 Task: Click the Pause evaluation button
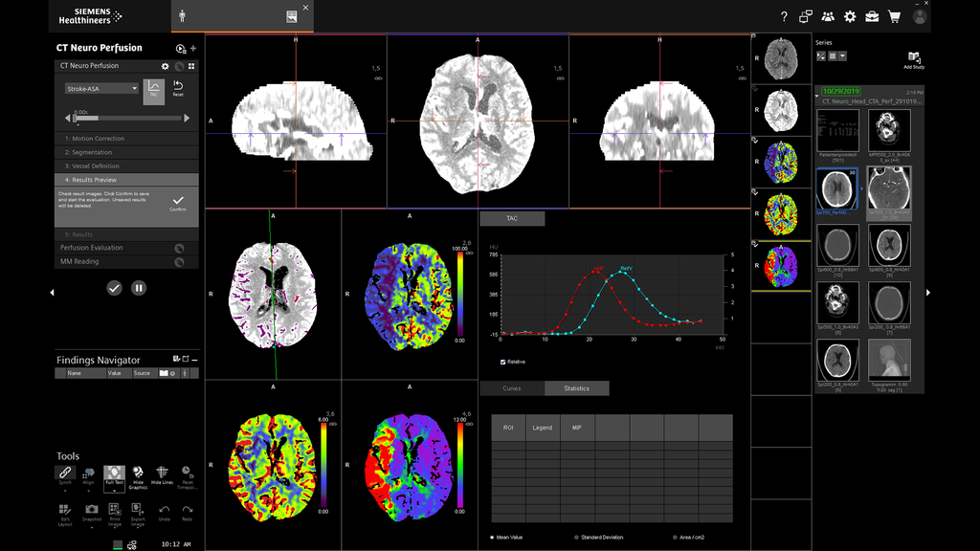pos(139,287)
